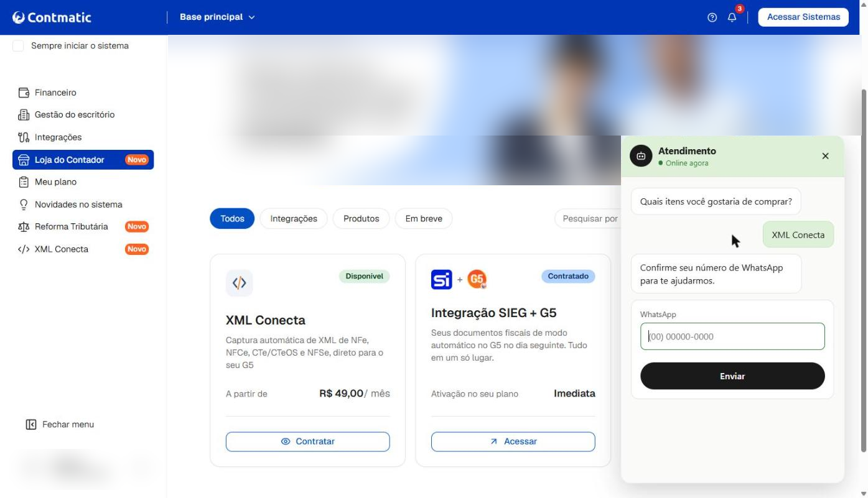
Task: Click the Fechar menu collapse icon
Action: point(31,425)
